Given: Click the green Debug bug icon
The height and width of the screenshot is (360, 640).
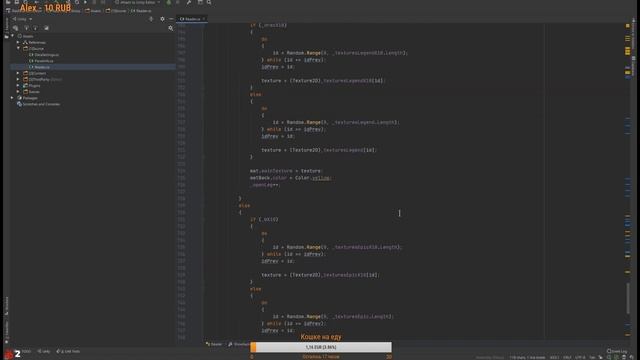Looking at the screenshot, I should point(169,2).
